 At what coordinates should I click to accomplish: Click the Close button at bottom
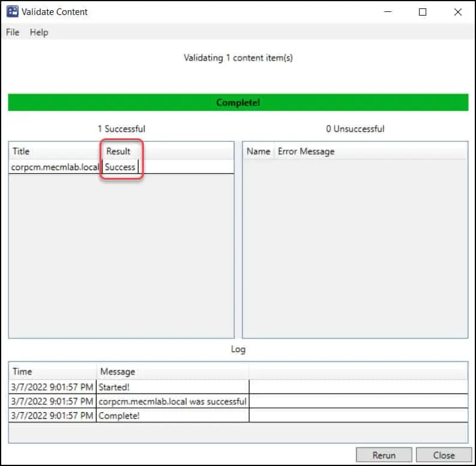[x=444, y=455]
